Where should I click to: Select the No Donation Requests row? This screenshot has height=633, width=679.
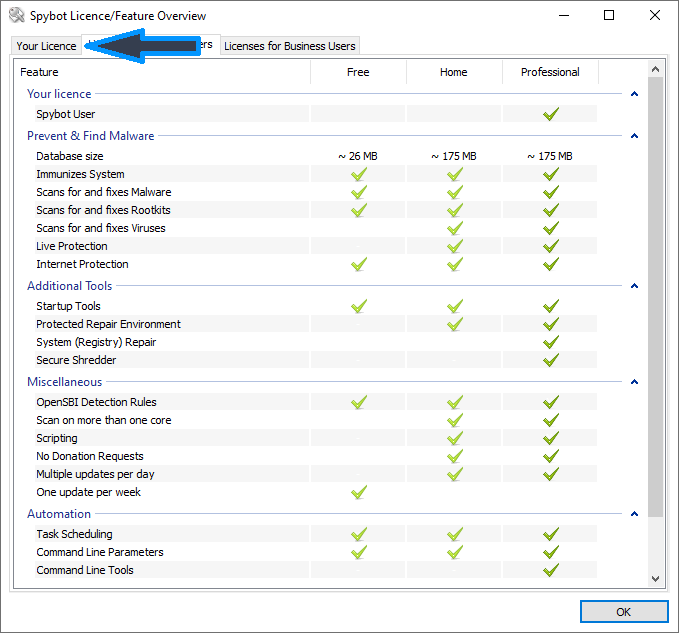(316, 456)
